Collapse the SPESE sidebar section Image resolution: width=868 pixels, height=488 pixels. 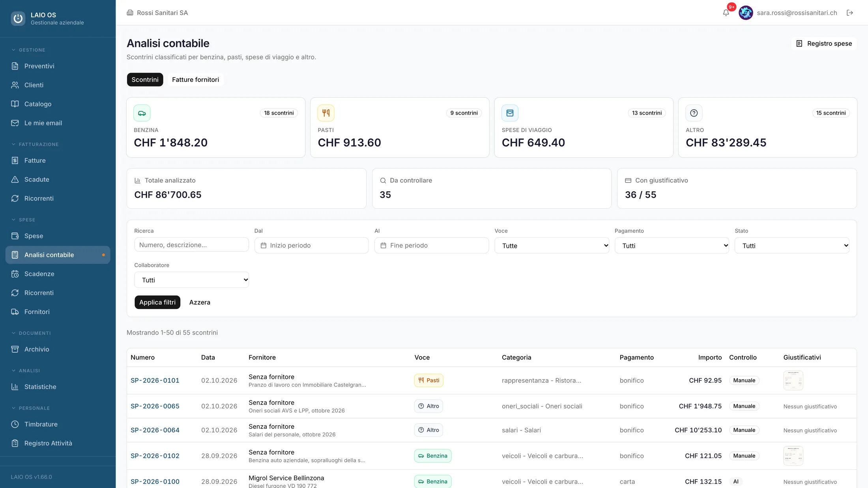pyautogui.click(x=23, y=220)
